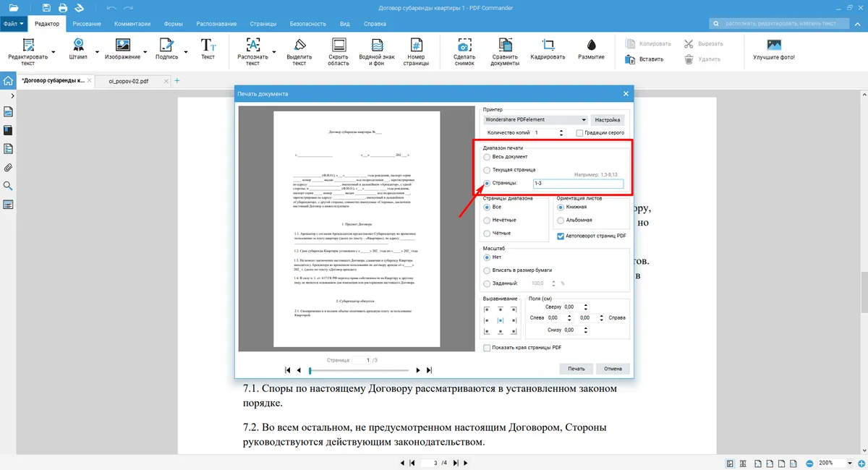Toggle Автоповорот страниц PDF checkbox
The height and width of the screenshot is (470, 868).
point(561,236)
